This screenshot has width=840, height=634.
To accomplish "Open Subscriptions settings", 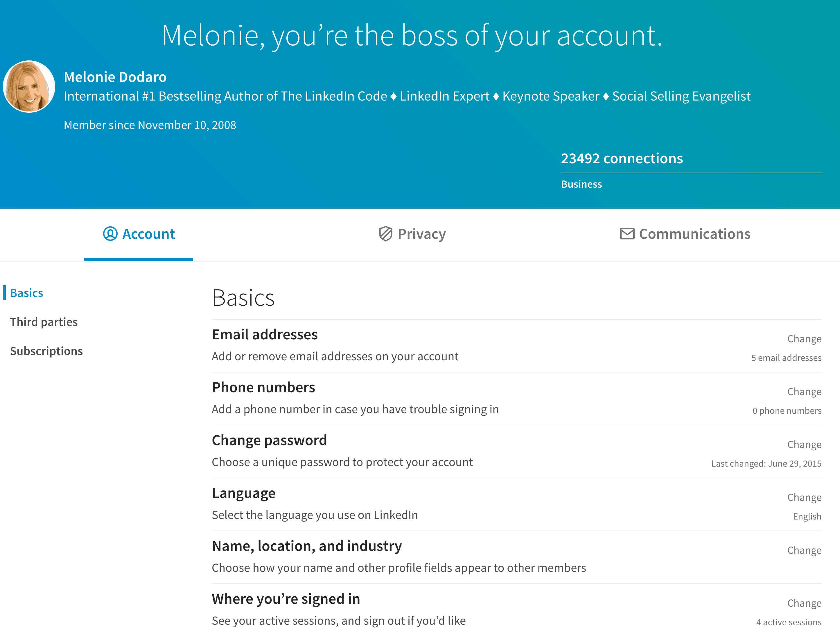I will coord(46,351).
